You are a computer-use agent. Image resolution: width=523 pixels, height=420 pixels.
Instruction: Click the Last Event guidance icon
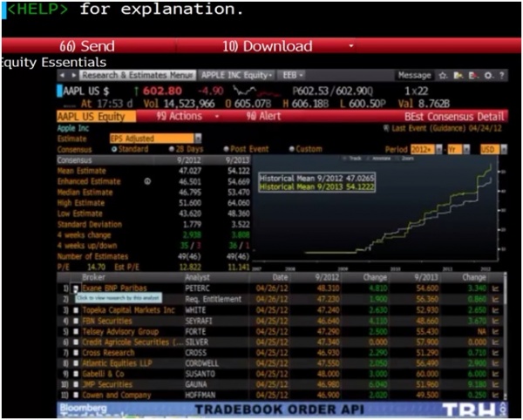pyautogui.click(x=386, y=128)
